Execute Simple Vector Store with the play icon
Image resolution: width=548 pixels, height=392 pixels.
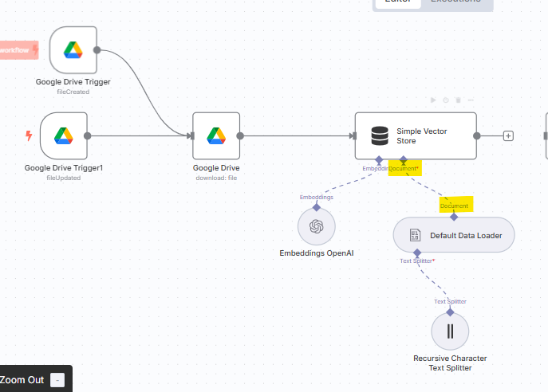click(433, 100)
